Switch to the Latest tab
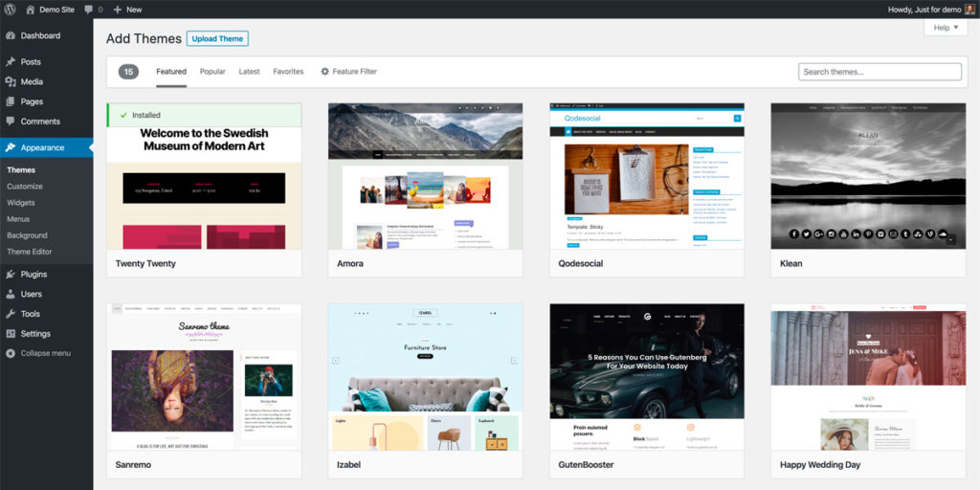This screenshot has width=980, height=490. (250, 71)
